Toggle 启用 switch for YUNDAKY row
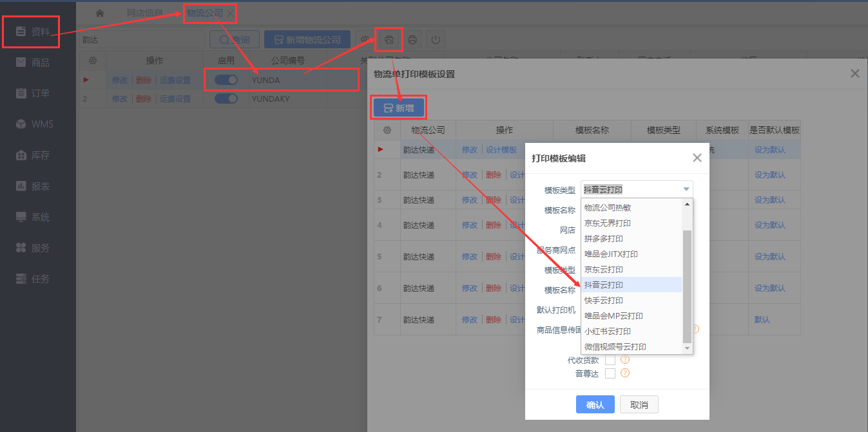The width and height of the screenshot is (868, 432). click(226, 99)
